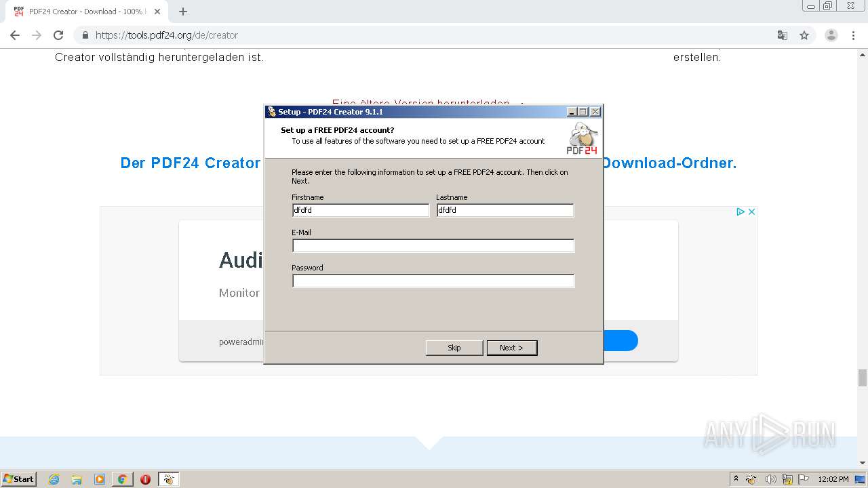Click the Google Translate icon in address bar

pyautogui.click(x=782, y=35)
